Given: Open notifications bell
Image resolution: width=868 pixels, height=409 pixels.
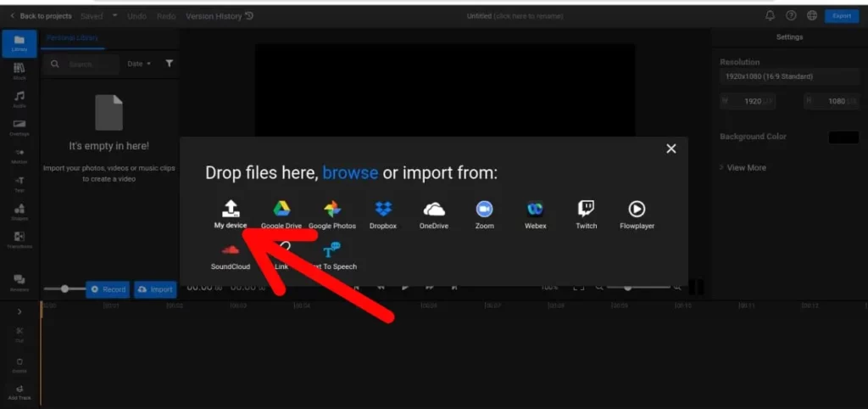Looking at the screenshot, I should pyautogui.click(x=770, y=16).
